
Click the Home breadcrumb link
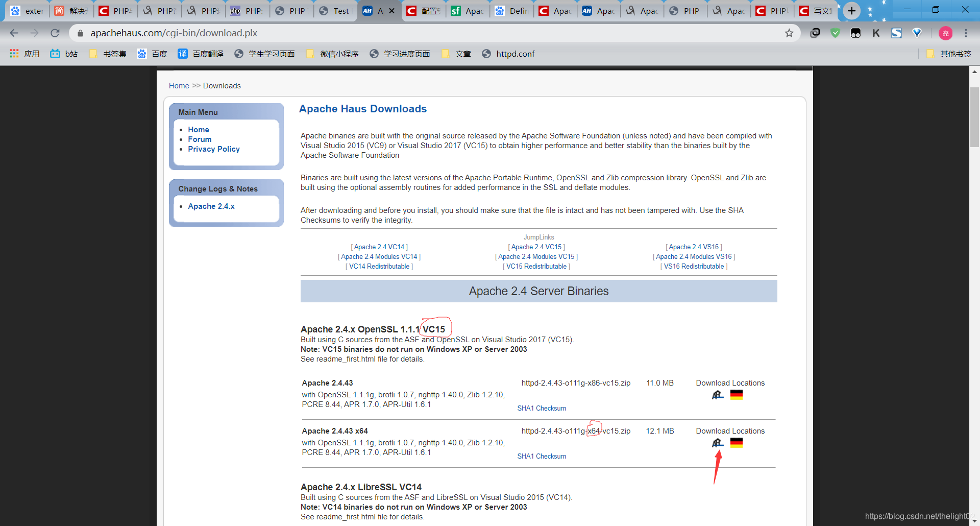click(179, 86)
